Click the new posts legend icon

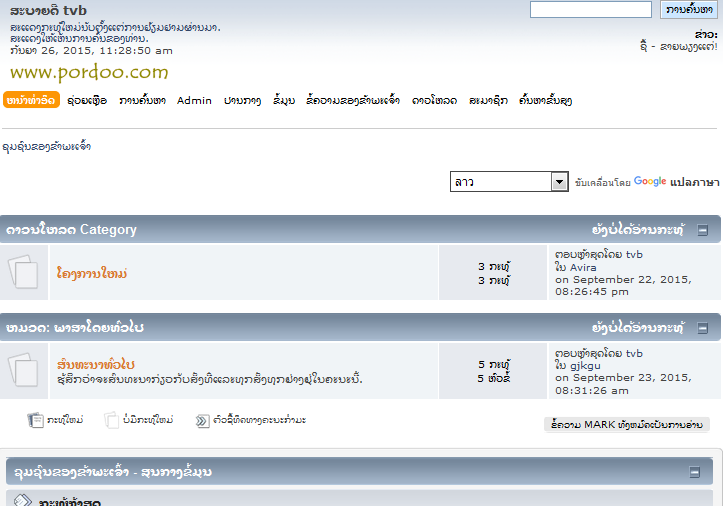[35, 420]
